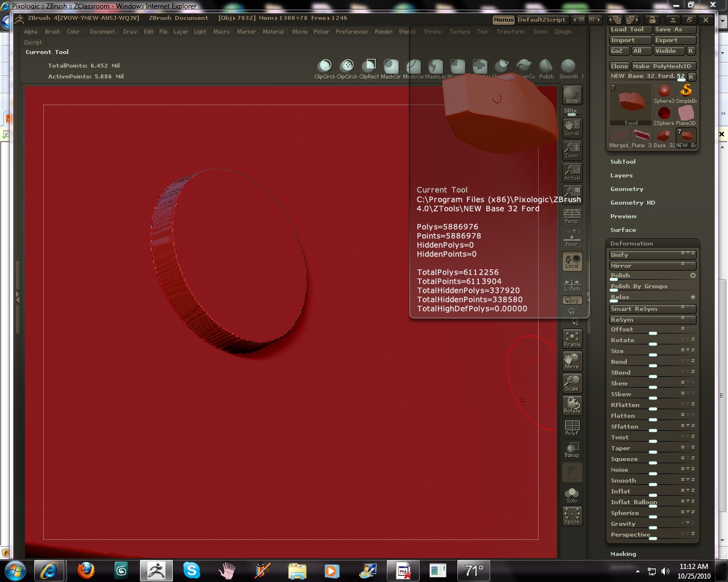Viewport: 728px width, 582px height.
Task: Click the palette lock icon
Action: (x=652, y=19)
